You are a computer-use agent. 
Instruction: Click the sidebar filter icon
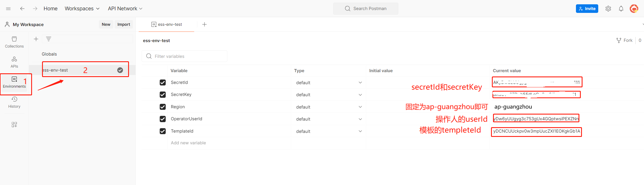coord(49,39)
